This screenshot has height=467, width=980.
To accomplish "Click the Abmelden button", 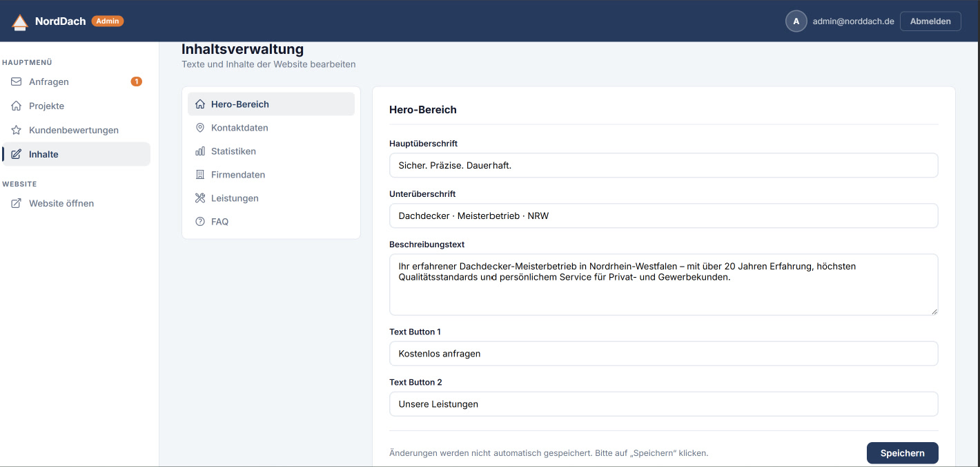I will [x=930, y=21].
